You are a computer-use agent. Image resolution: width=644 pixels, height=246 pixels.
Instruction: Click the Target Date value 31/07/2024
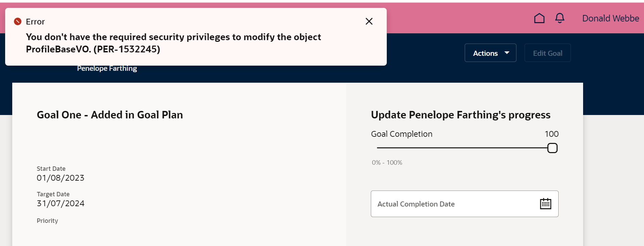61,203
